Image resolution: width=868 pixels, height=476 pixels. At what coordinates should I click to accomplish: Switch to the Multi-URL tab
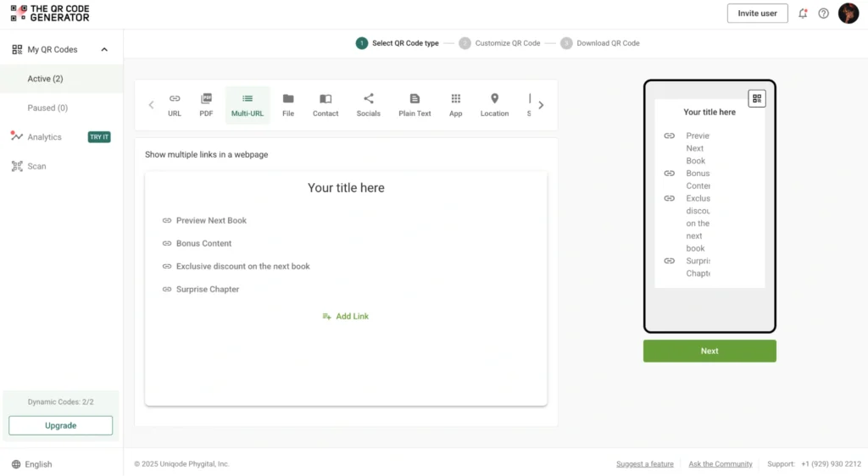pos(248,105)
